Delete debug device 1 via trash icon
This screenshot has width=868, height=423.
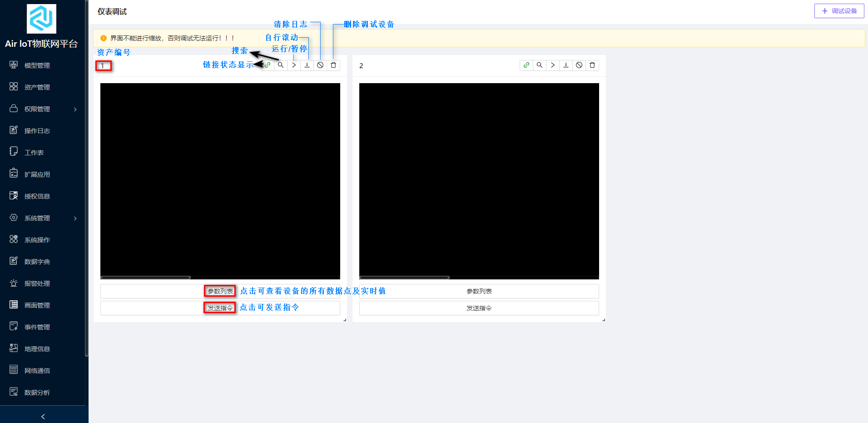(x=333, y=65)
